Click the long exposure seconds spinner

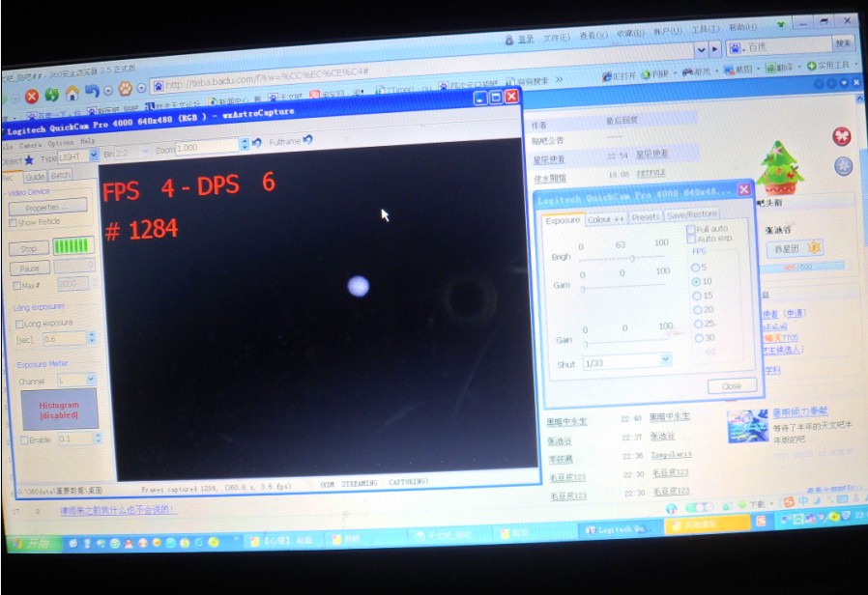point(92,337)
